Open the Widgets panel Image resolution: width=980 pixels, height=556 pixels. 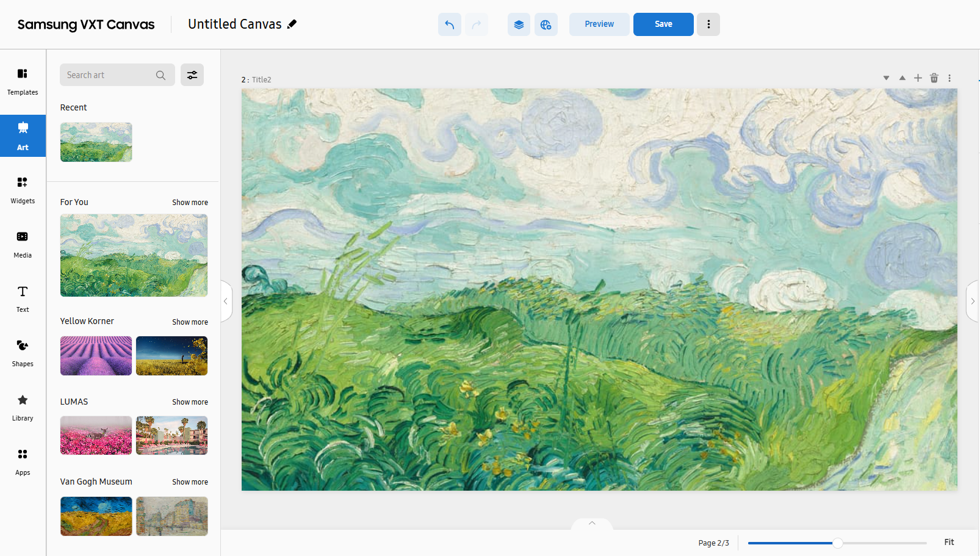[23, 190]
